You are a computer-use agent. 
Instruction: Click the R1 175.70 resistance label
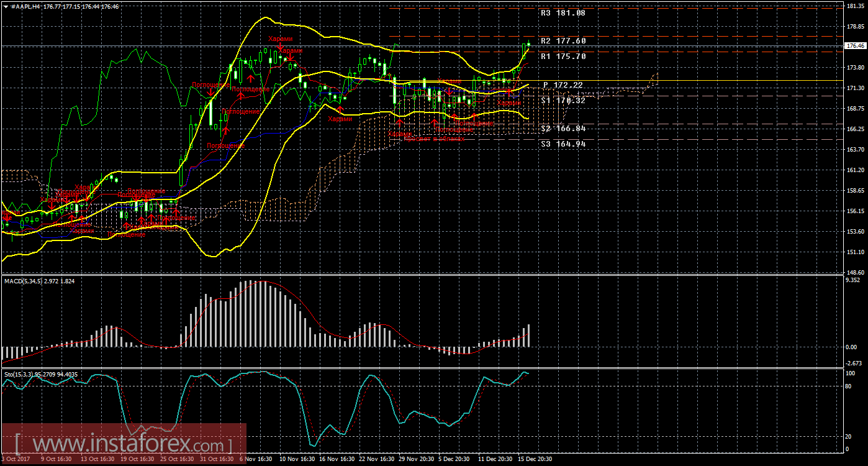click(563, 57)
